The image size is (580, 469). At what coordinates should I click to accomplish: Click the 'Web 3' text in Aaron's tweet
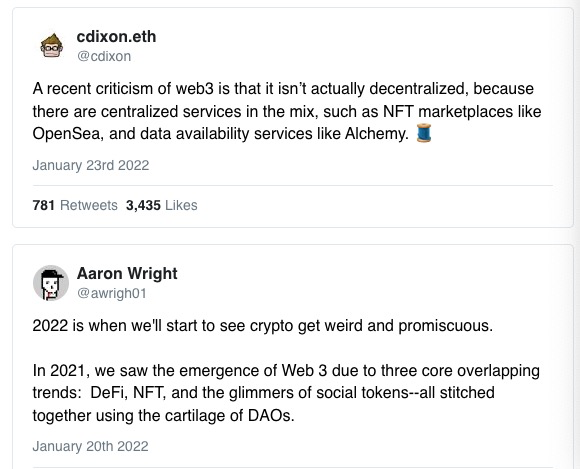click(x=304, y=371)
